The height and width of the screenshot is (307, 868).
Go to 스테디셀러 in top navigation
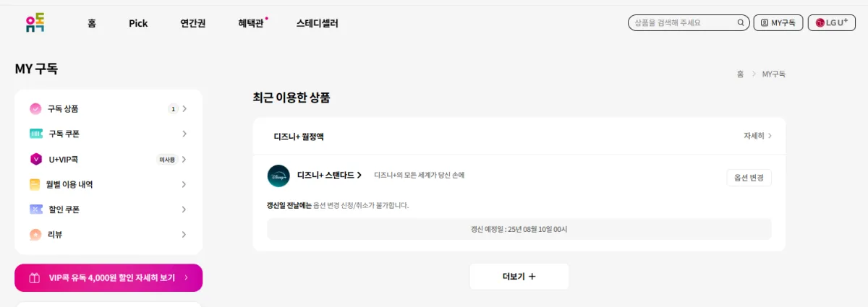(317, 23)
